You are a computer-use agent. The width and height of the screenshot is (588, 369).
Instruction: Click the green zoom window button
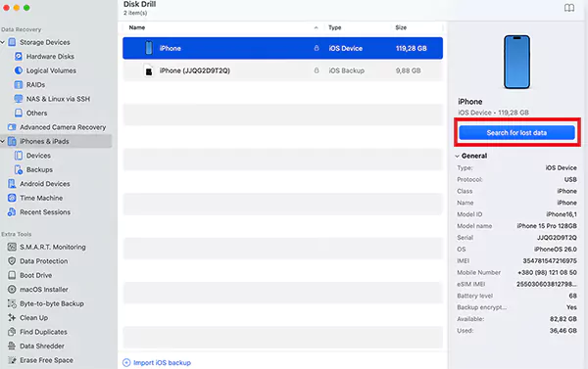[26, 8]
